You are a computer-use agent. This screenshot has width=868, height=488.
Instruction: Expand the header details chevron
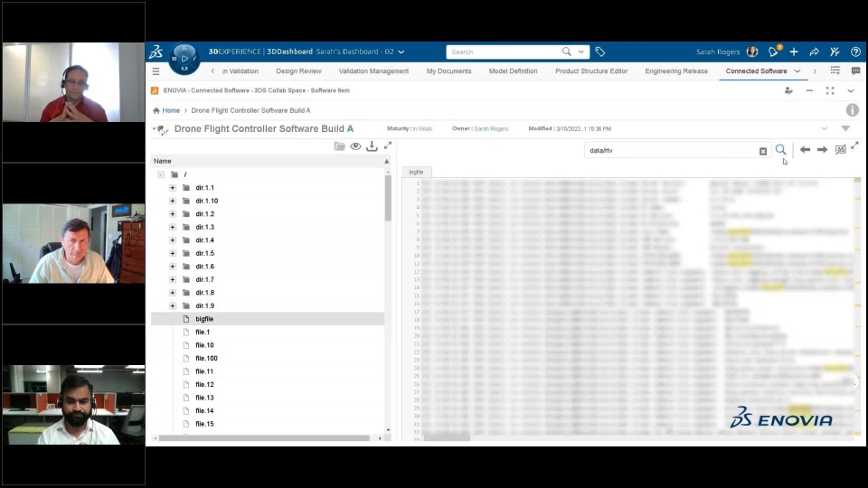tap(825, 128)
